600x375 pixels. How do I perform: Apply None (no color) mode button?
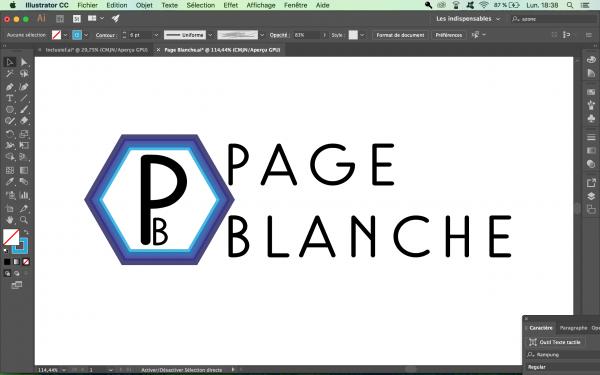tap(26, 262)
